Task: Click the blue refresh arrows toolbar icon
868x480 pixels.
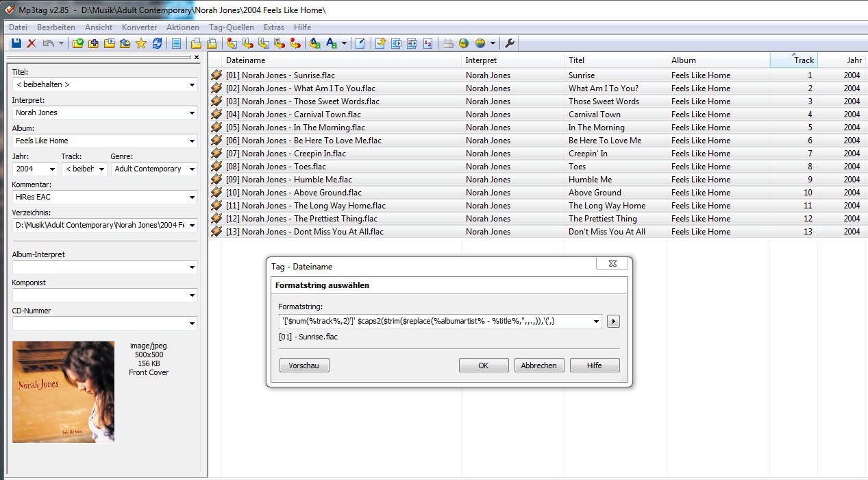Action: coord(158,43)
